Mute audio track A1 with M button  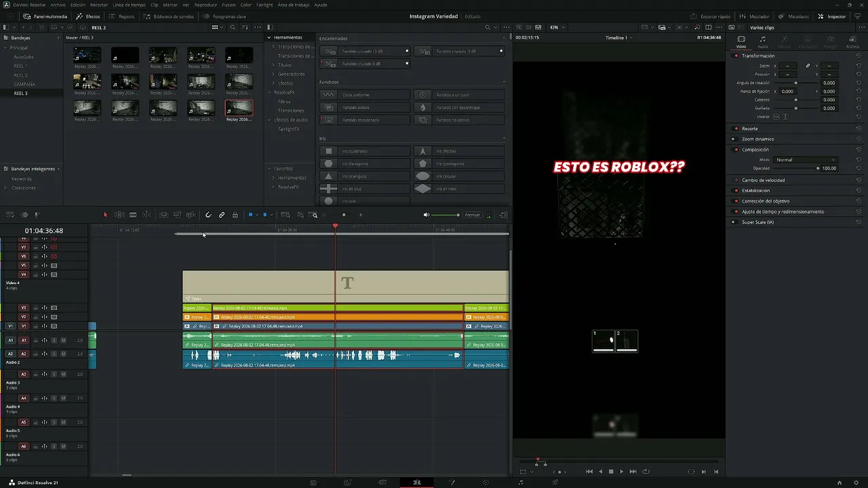click(63, 340)
